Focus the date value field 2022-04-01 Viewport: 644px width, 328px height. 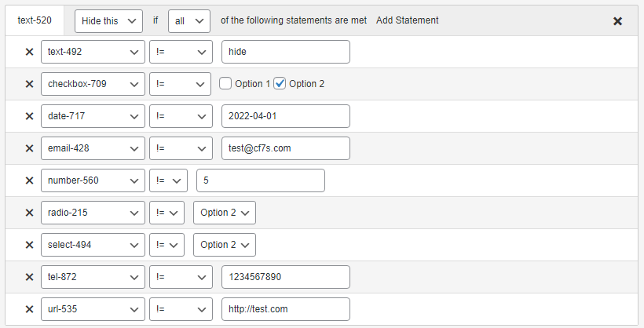(x=285, y=116)
